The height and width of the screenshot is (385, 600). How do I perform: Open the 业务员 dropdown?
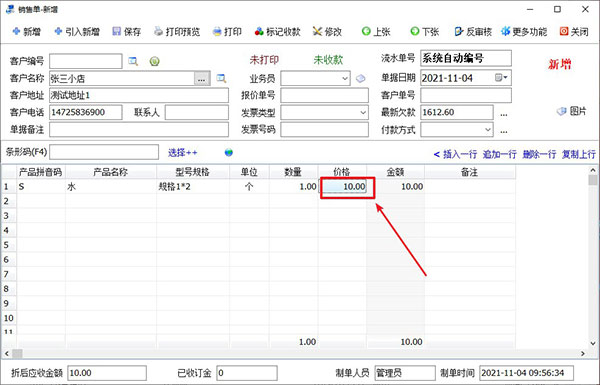345,78
